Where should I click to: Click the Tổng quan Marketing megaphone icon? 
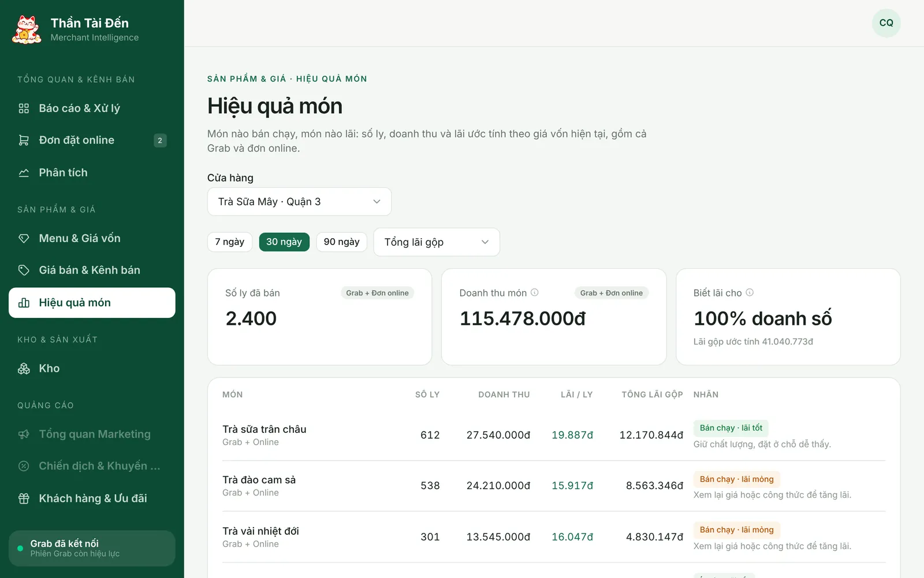coord(24,434)
